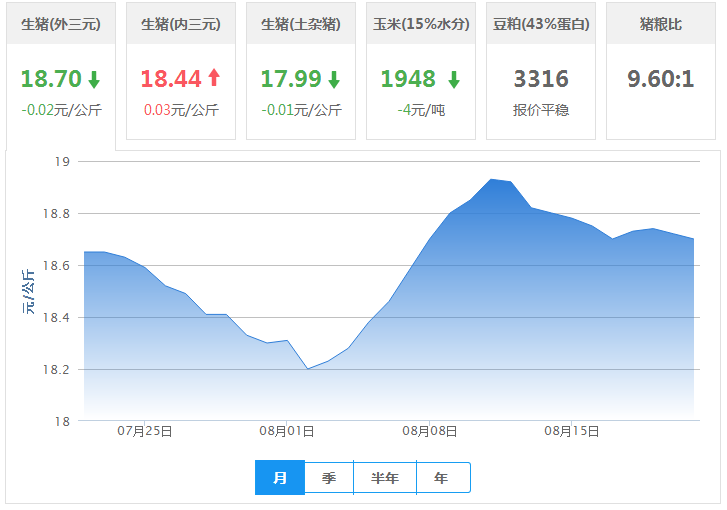Click the 3316 soybean meal price value
Screen dimensions: 727x510
(x=541, y=79)
